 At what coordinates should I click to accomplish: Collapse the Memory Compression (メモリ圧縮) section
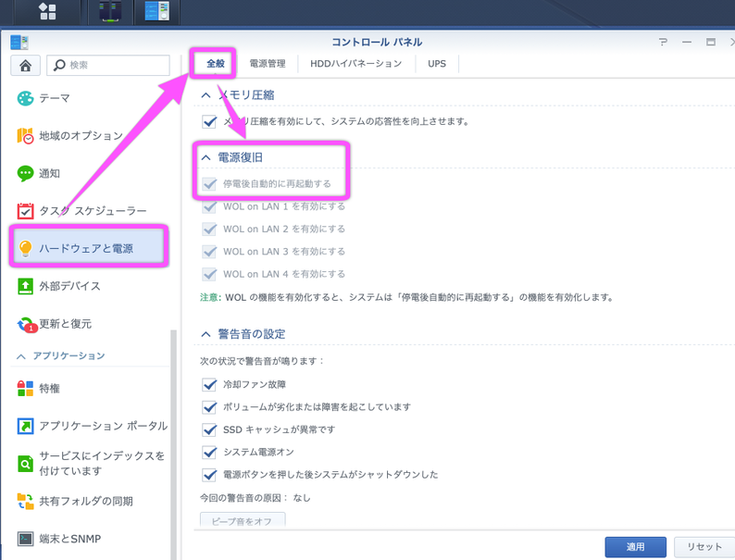206,94
